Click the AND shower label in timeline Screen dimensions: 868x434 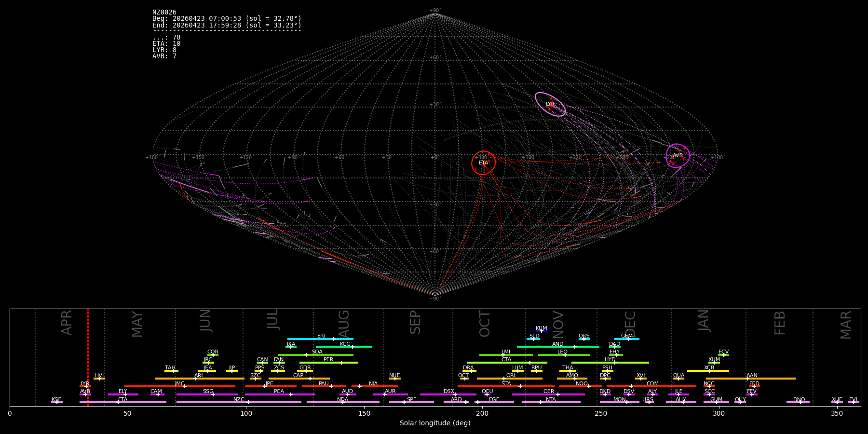point(558,344)
